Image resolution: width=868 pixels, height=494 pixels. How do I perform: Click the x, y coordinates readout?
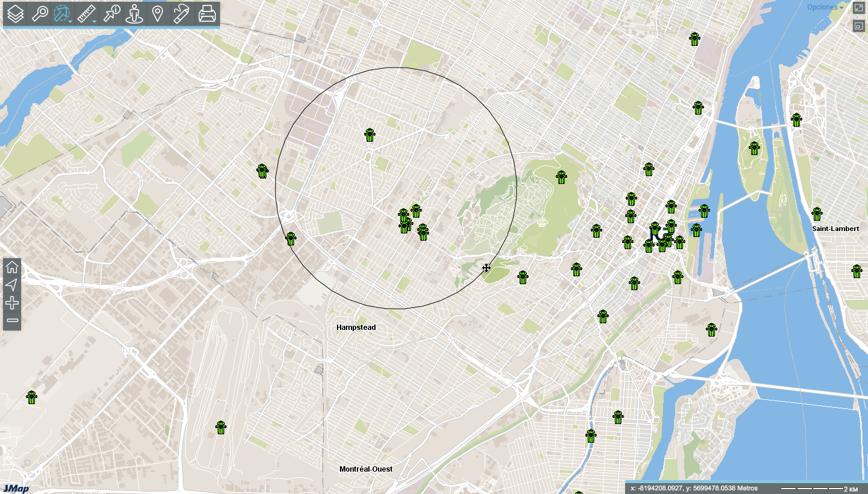coord(693,488)
